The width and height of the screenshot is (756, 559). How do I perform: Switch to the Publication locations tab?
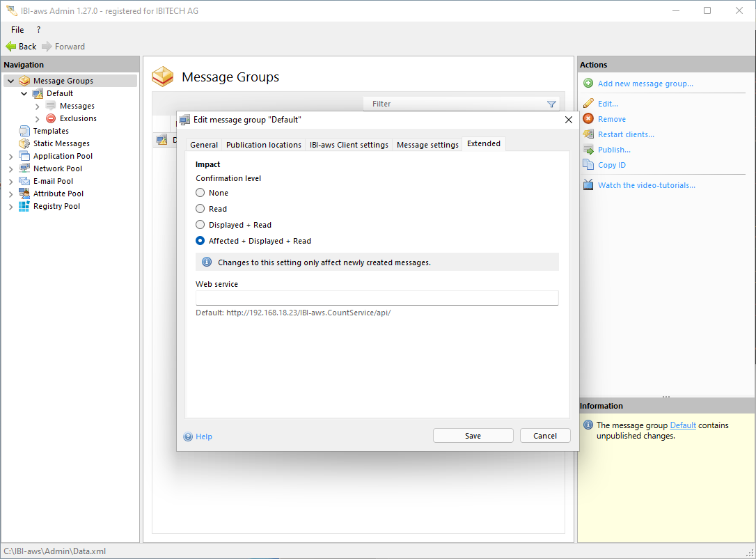click(263, 145)
